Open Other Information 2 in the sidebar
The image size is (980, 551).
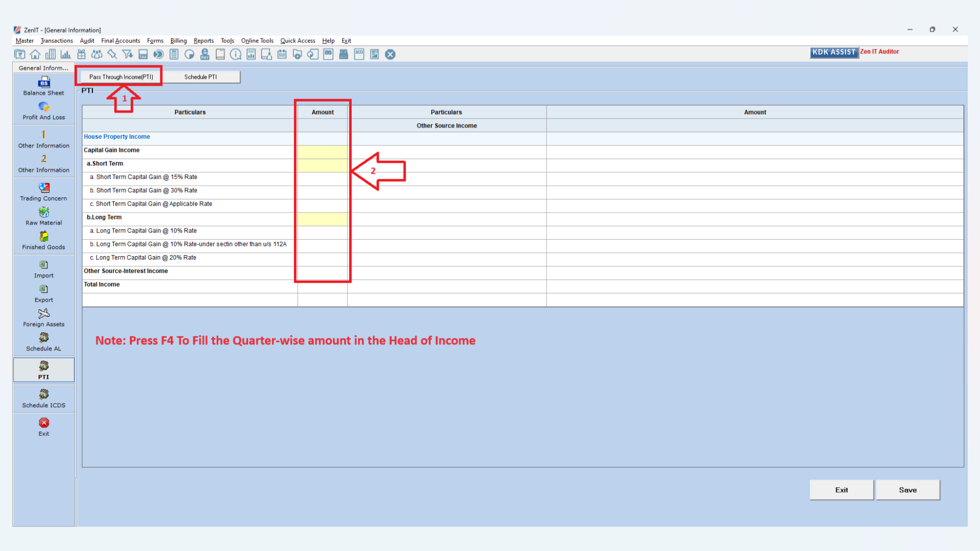(44, 164)
